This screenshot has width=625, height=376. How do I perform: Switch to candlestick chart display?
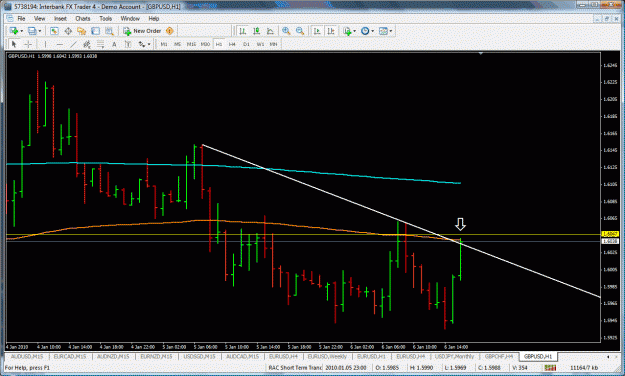[256, 31]
